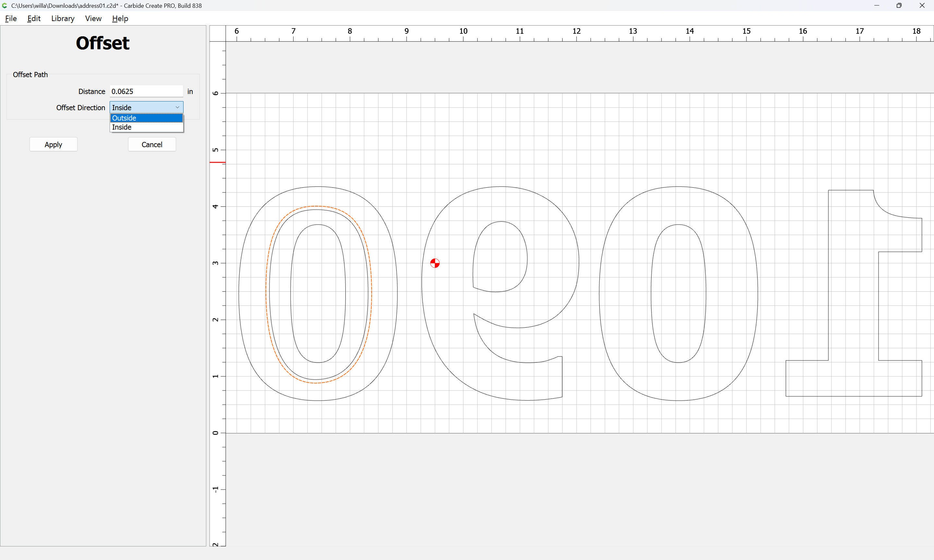Open the View menu
934x560 pixels.
coord(93,18)
